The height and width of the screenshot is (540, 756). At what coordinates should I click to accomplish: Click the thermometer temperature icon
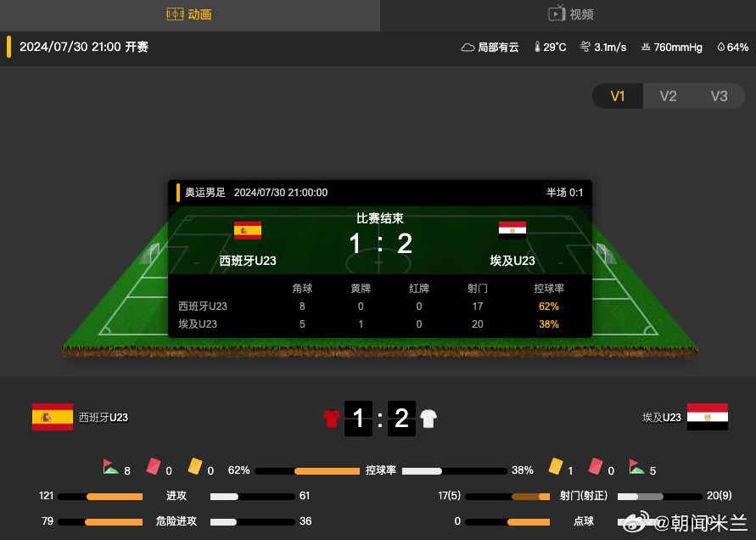coord(537,47)
